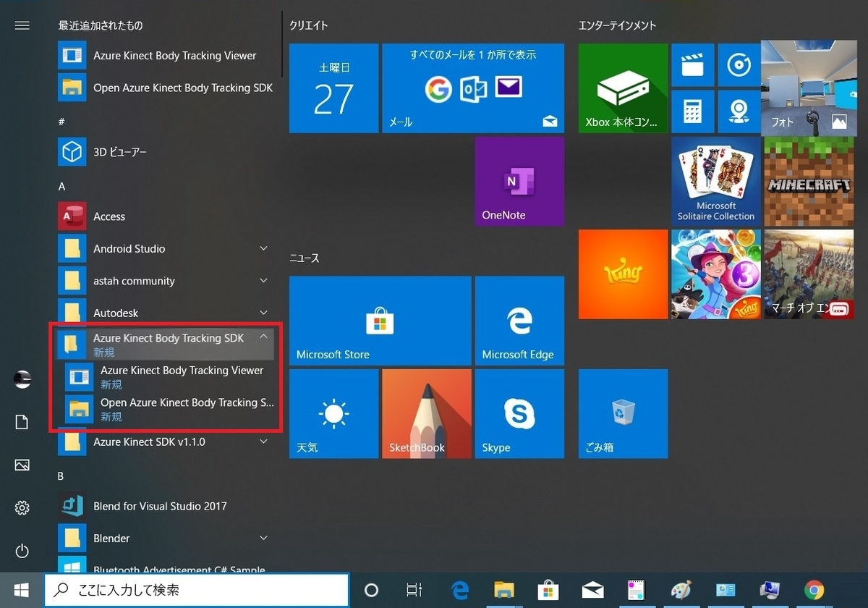Open File Explorer from the taskbar
Viewport: 868px width, 608px height.
(504, 590)
